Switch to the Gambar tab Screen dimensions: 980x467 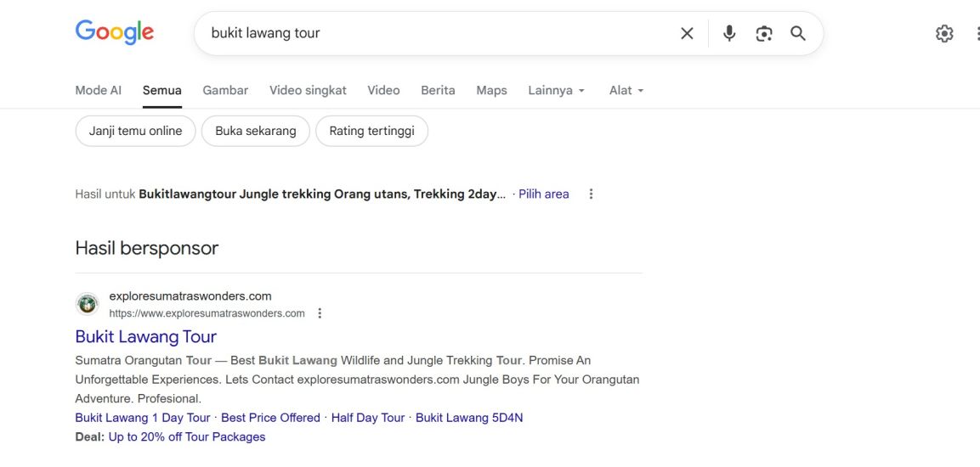tap(225, 90)
